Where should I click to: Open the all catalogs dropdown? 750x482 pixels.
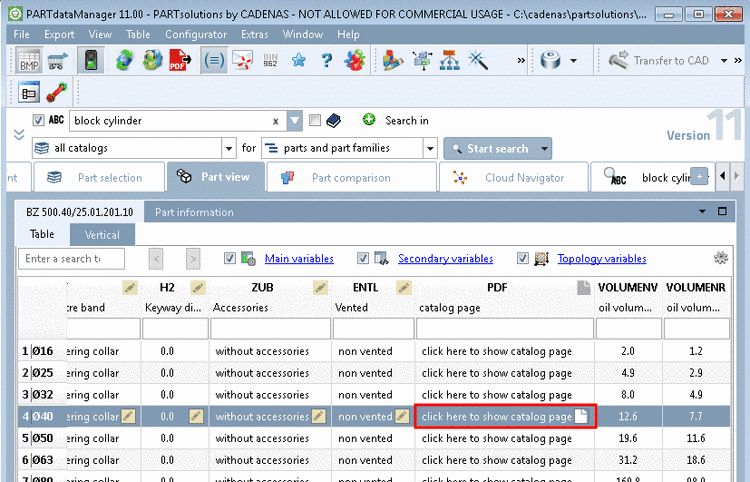pos(229,149)
